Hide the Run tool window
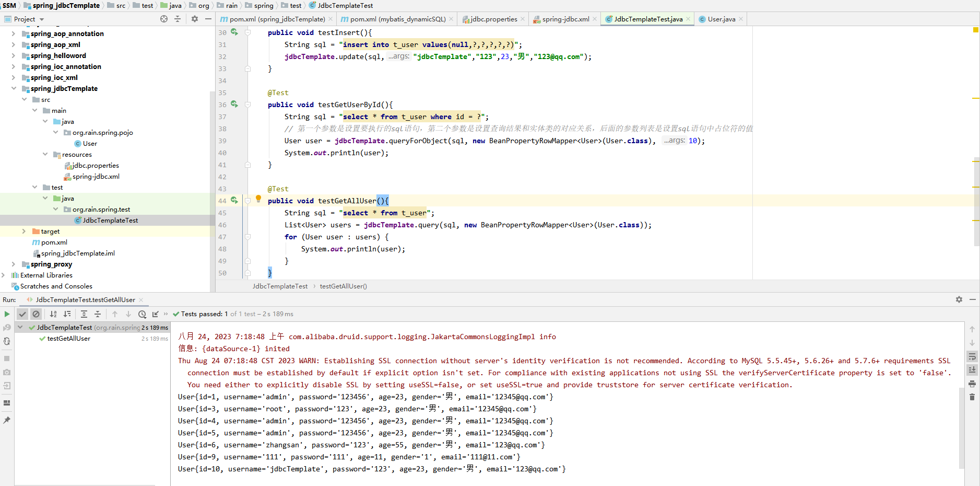The width and height of the screenshot is (980, 486). click(x=973, y=299)
